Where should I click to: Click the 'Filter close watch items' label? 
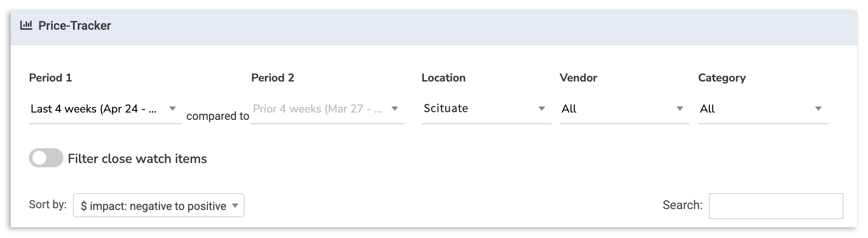coord(137,159)
